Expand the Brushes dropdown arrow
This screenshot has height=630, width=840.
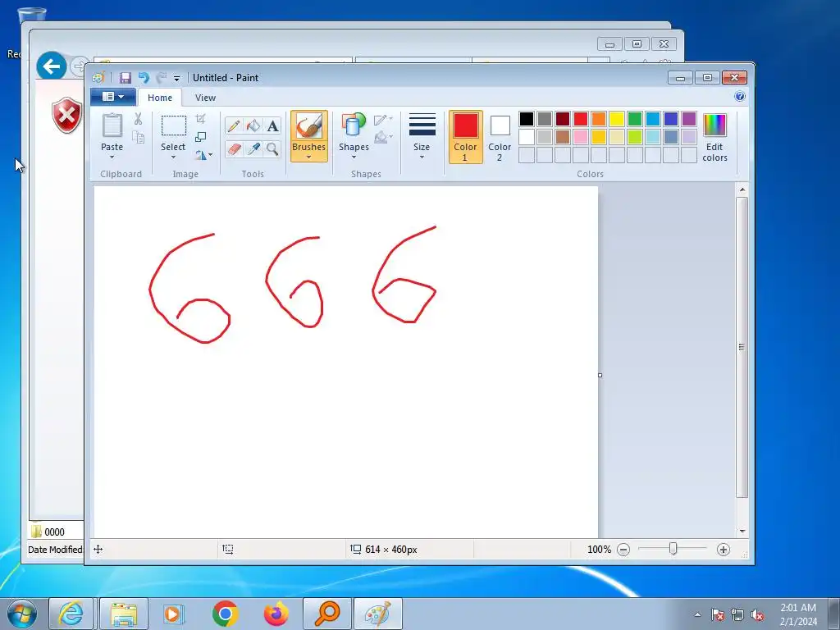click(x=309, y=157)
